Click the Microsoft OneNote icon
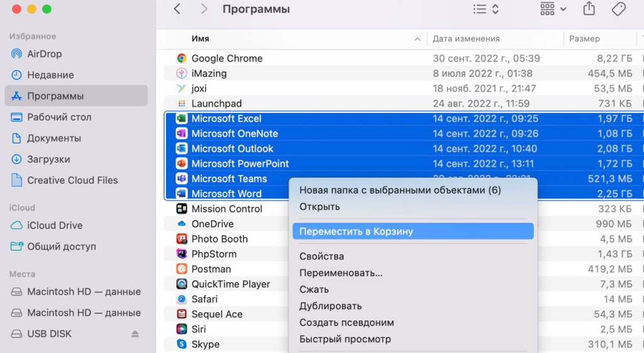The width and height of the screenshot is (644, 353). point(182,134)
